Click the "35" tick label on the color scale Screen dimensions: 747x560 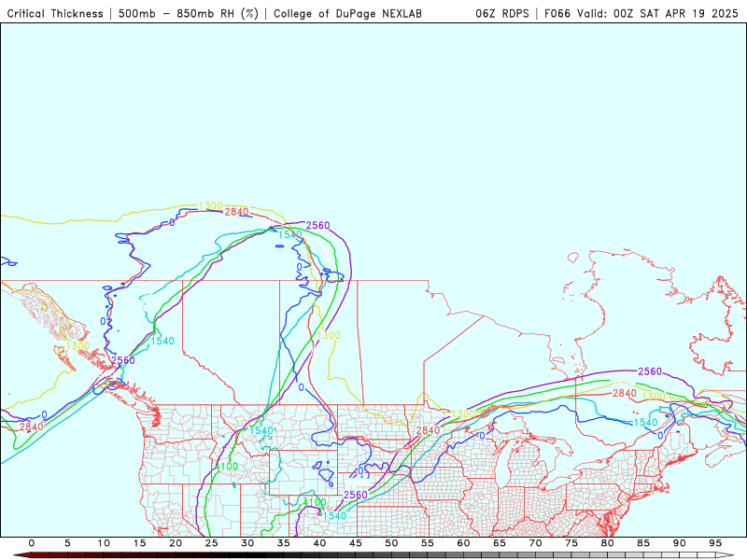284,543
